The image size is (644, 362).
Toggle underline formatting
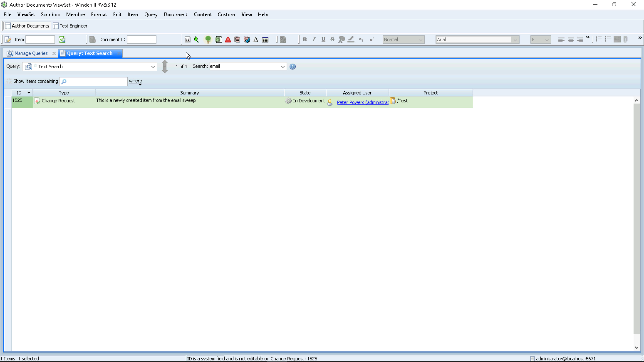(x=323, y=39)
